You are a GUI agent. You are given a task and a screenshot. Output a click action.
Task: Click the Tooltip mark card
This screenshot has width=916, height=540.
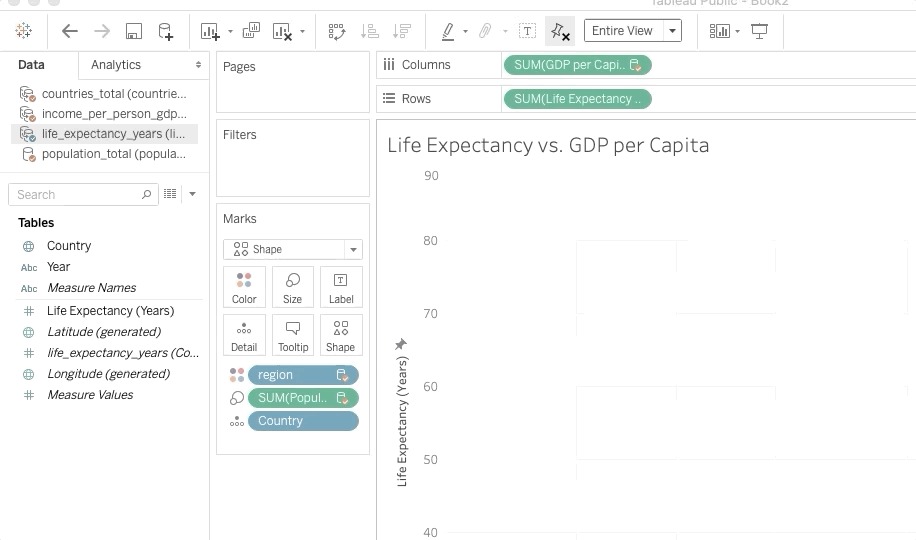pos(293,335)
